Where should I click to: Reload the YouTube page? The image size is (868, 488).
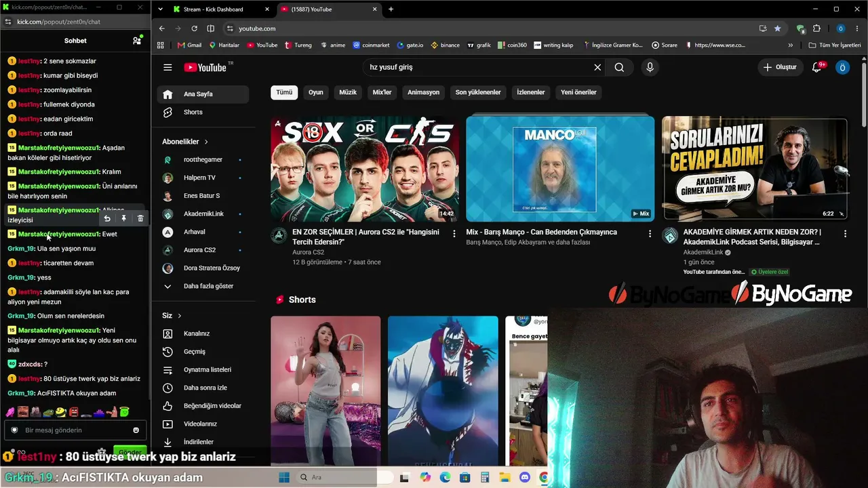(194, 28)
